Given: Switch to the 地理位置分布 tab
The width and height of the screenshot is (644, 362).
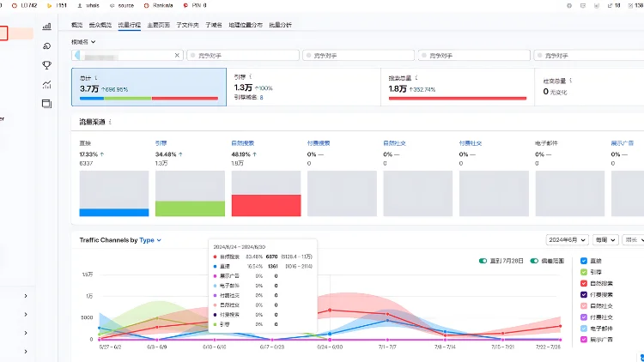Looking at the screenshot, I should pos(246,25).
